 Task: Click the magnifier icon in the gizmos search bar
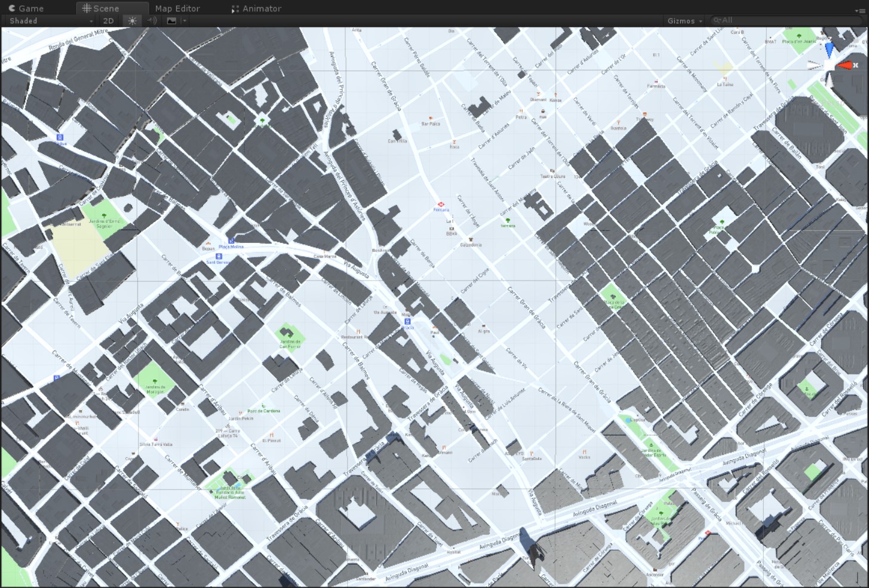716,20
